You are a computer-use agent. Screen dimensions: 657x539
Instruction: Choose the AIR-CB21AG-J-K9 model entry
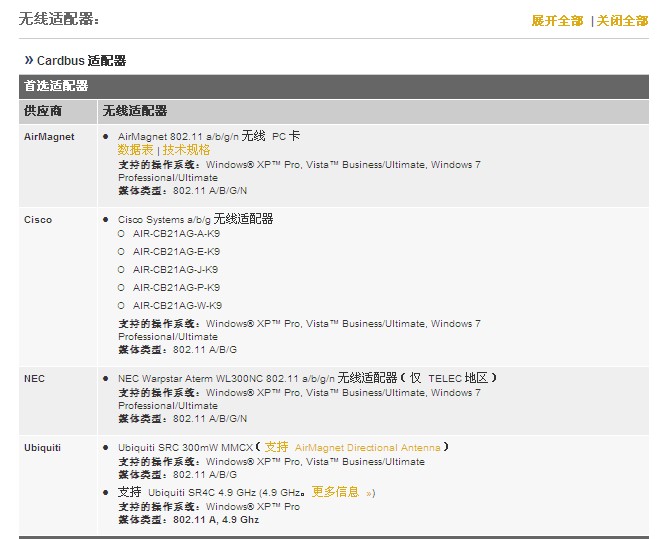(176, 270)
